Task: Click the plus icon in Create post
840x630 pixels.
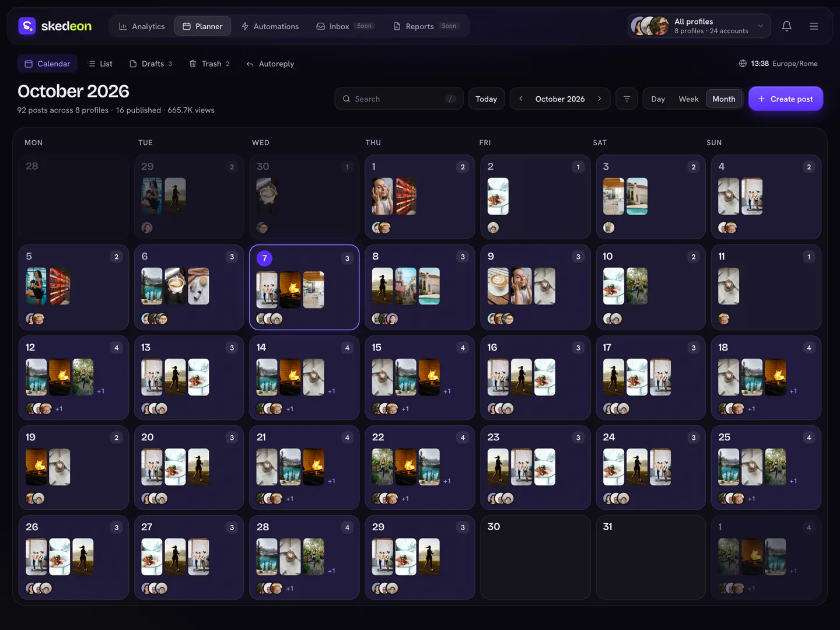Action: pyautogui.click(x=761, y=99)
